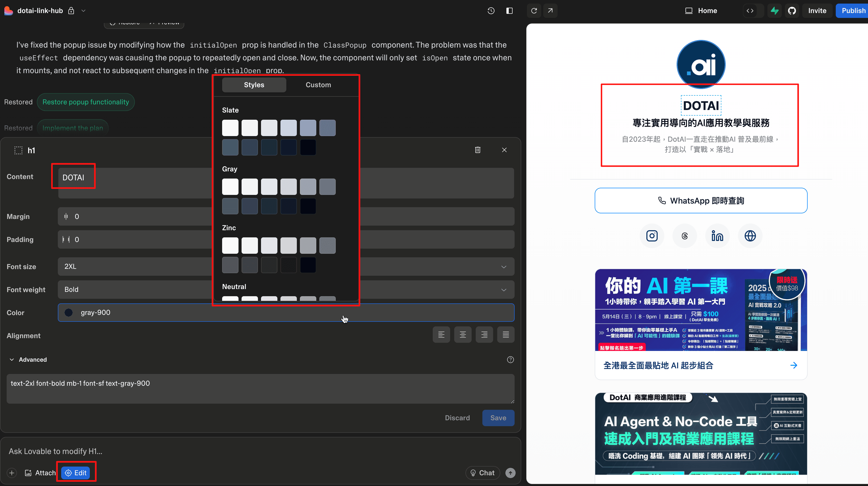The width and height of the screenshot is (868, 486).
Task: Click the Padding input field
Action: coord(286,239)
